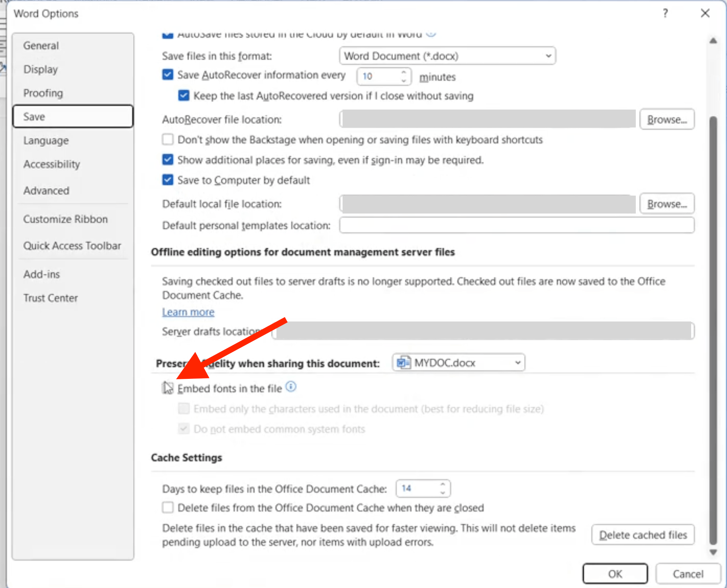Toggle Save AutoRecover information every checkbox
The width and height of the screenshot is (727, 588).
168,75
